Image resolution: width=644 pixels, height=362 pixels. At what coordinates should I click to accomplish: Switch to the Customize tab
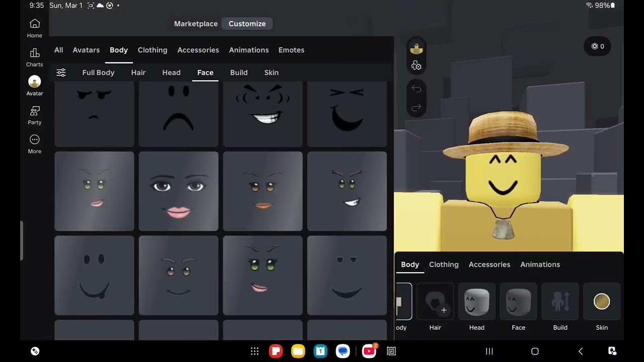pyautogui.click(x=247, y=24)
